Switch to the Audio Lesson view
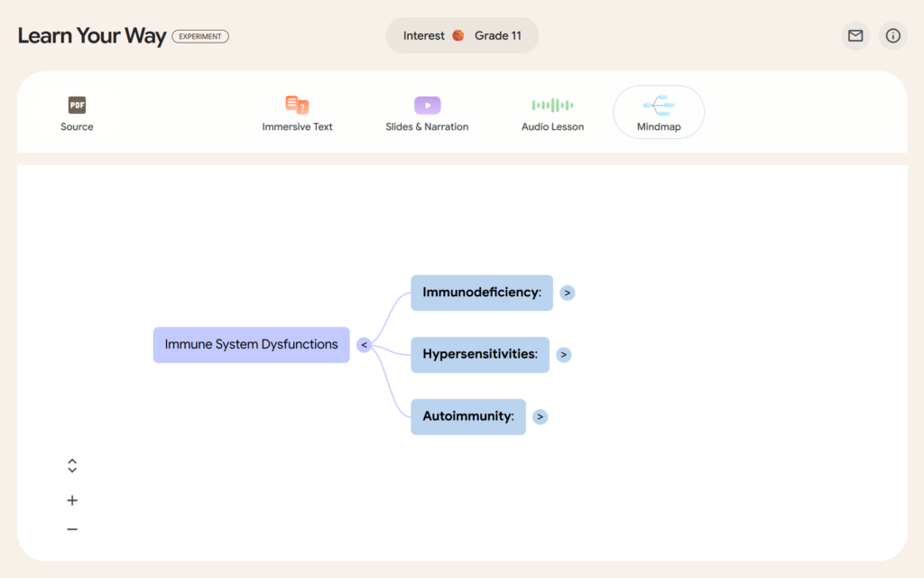Image resolution: width=924 pixels, height=578 pixels. pyautogui.click(x=552, y=113)
